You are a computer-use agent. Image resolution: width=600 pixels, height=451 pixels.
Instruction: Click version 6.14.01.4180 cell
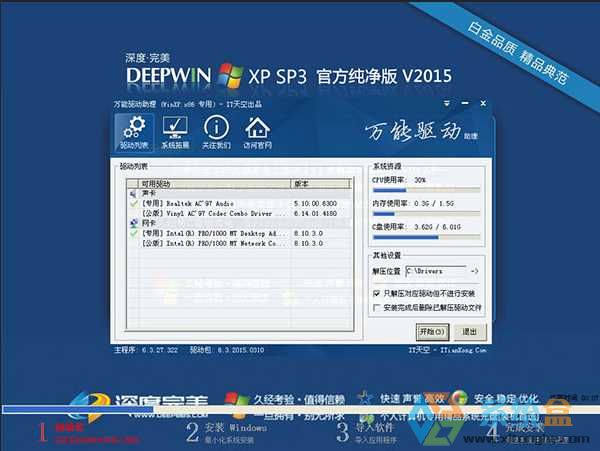tap(316, 213)
